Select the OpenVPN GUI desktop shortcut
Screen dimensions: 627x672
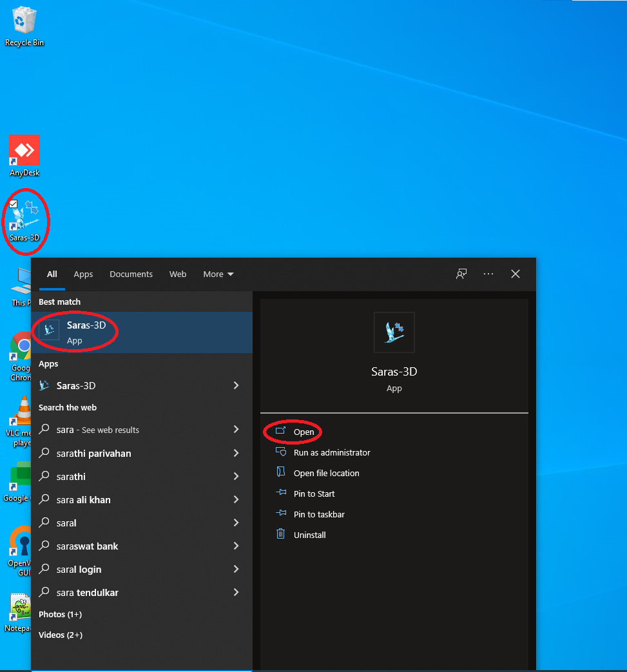tap(19, 551)
